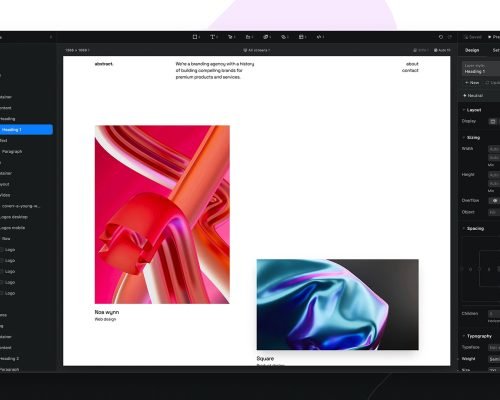Select the red abstract image on canvas
Image resolution: width=500 pixels, height=400 pixels.
(x=162, y=215)
